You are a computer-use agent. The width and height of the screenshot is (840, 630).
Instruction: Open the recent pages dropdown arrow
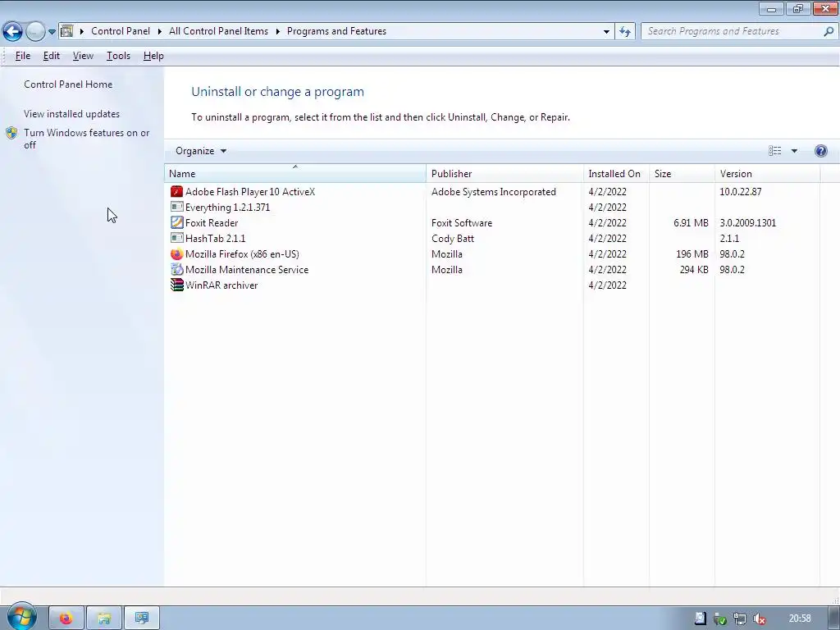pos(52,32)
